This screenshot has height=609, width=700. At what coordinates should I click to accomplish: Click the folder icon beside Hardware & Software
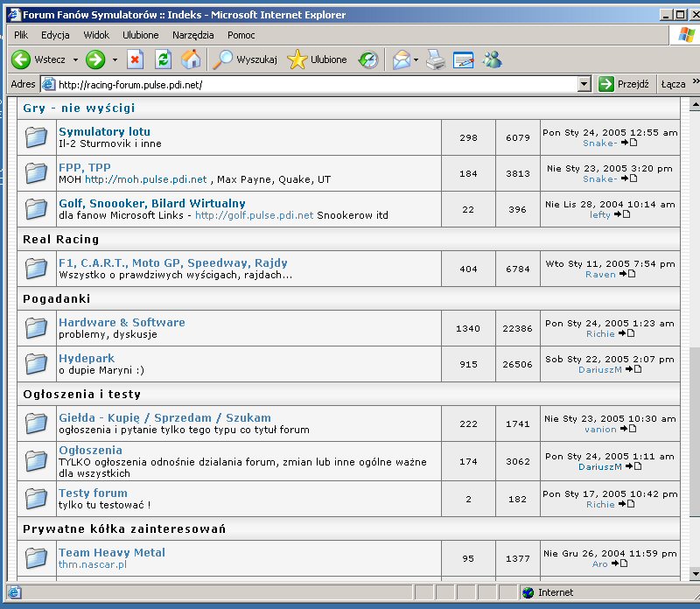click(36, 328)
